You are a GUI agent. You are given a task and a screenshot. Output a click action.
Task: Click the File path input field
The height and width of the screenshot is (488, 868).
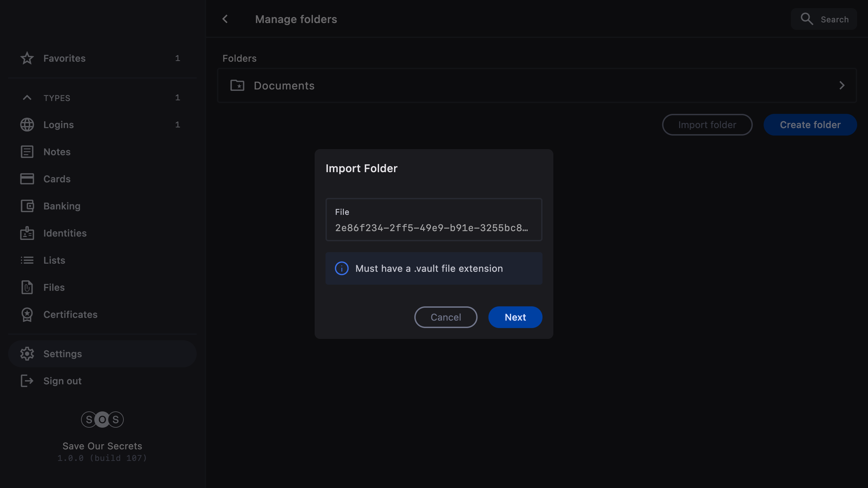pos(434,220)
